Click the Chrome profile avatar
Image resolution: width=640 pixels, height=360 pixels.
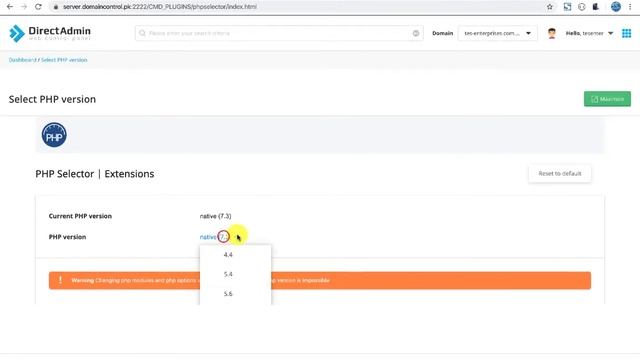[616, 7]
